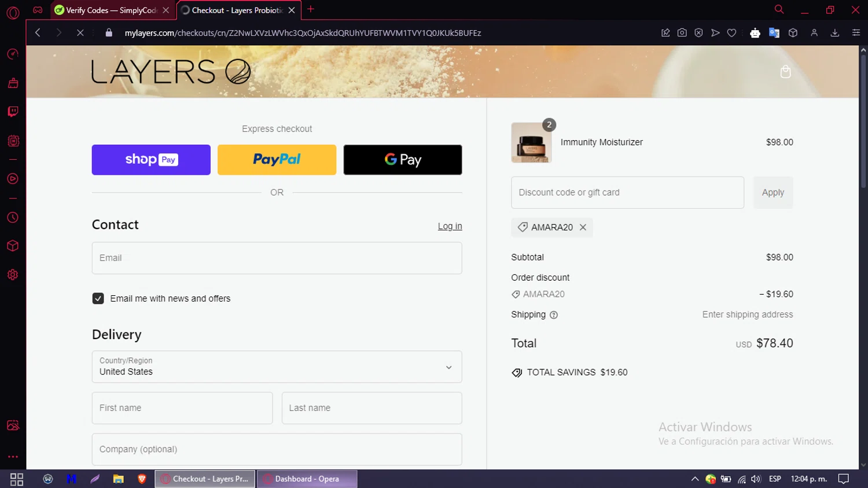Image resolution: width=868 pixels, height=488 pixels.
Task: Open the sidebar shopping bag icon
Action: point(13,83)
